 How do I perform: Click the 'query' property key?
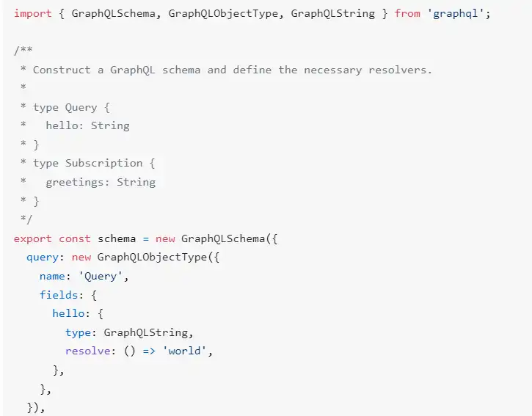43,258
